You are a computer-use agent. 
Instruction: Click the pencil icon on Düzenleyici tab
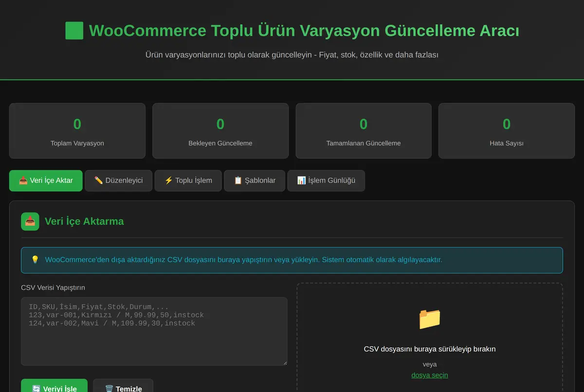click(98, 180)
